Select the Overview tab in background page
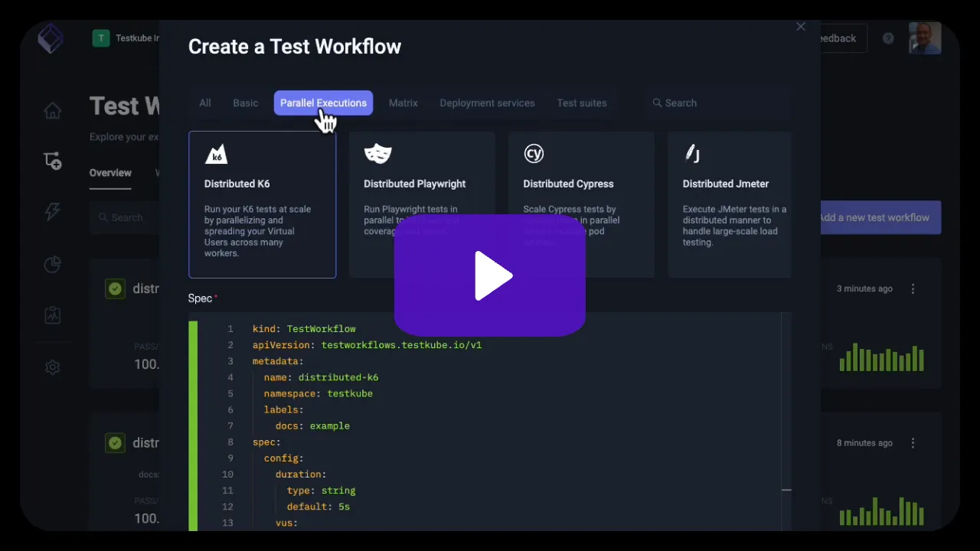The width and height of the screenshot is (980, 551). (110, 173)
